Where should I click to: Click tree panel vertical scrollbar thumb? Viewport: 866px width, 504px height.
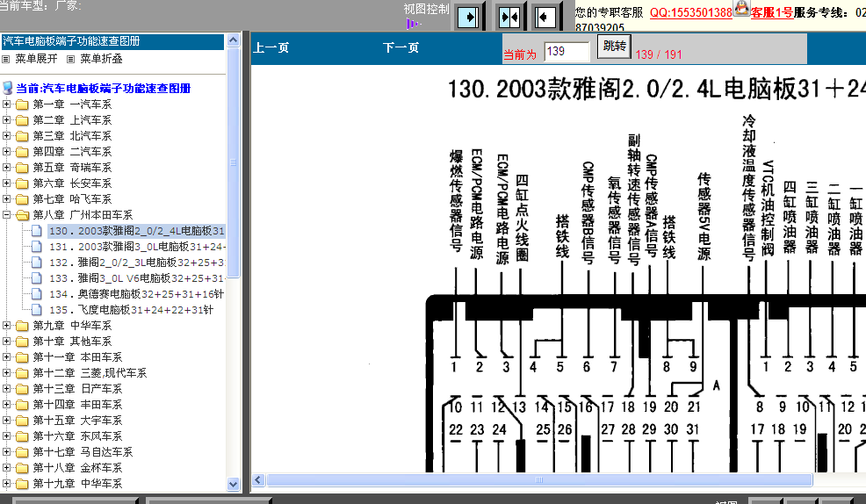(x=233, y=162)
